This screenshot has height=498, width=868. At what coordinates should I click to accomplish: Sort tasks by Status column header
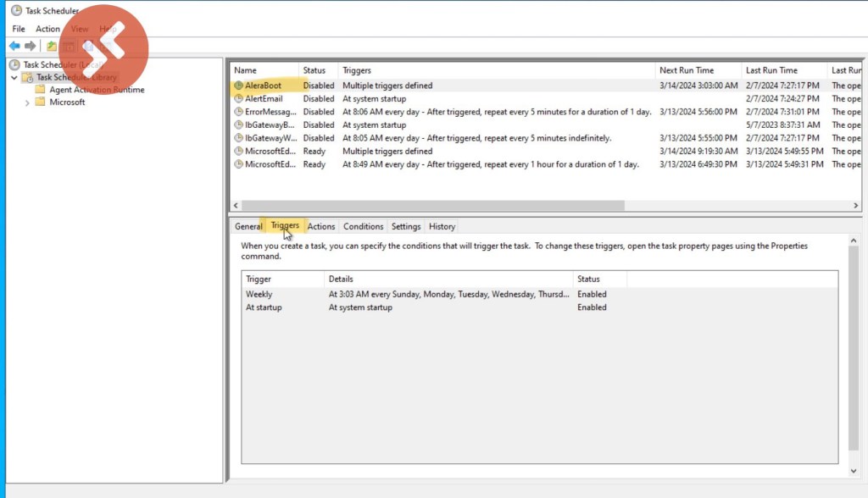pyautogui.click(x=314, y=70)
